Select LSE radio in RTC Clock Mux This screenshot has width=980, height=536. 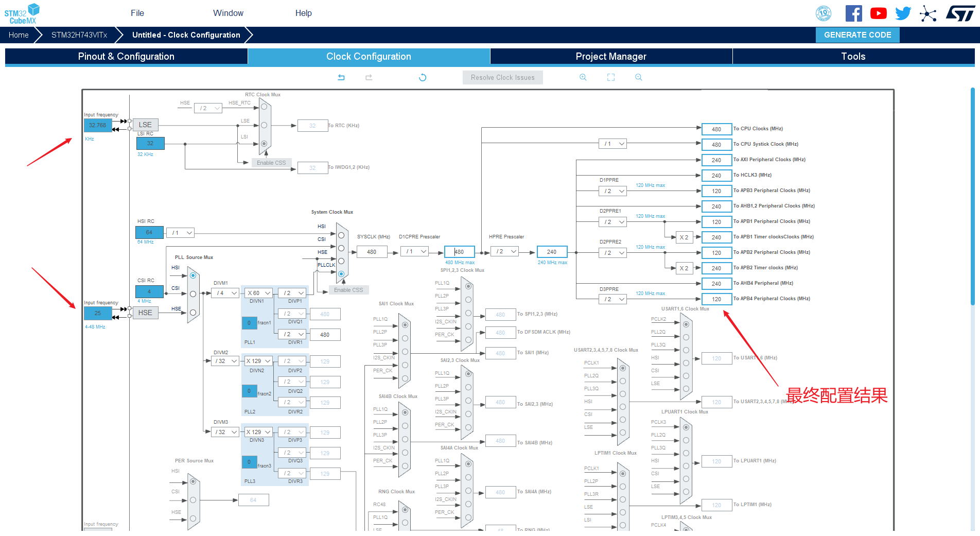264,125
